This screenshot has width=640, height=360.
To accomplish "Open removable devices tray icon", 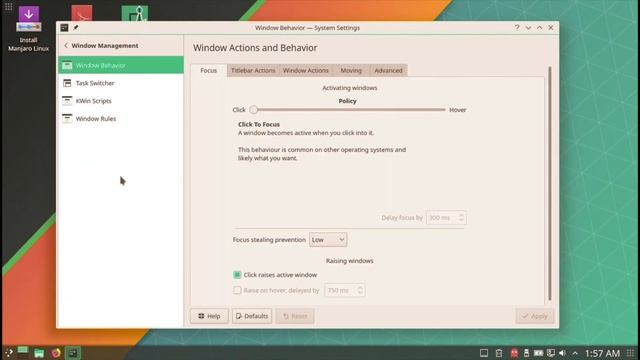I will point(527,353).
